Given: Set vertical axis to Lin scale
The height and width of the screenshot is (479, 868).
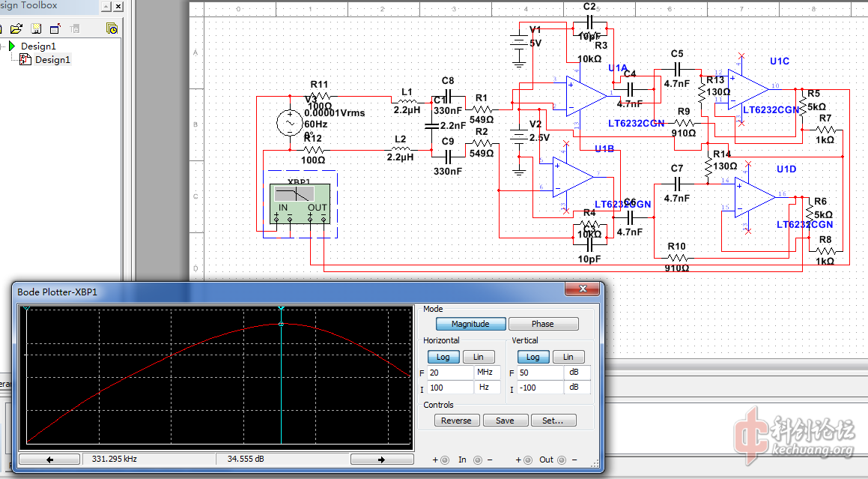Looking at the screenshot, I should [568, 357].
